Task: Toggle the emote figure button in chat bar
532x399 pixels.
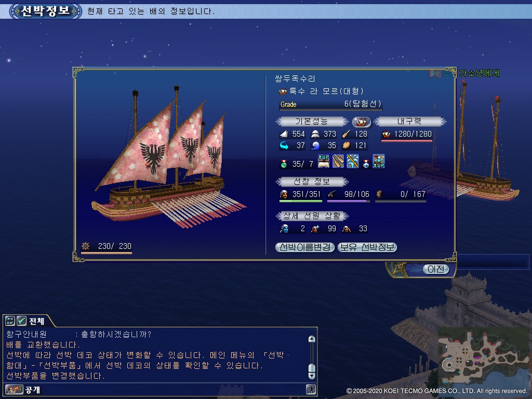Action: (x=311, y=389)
